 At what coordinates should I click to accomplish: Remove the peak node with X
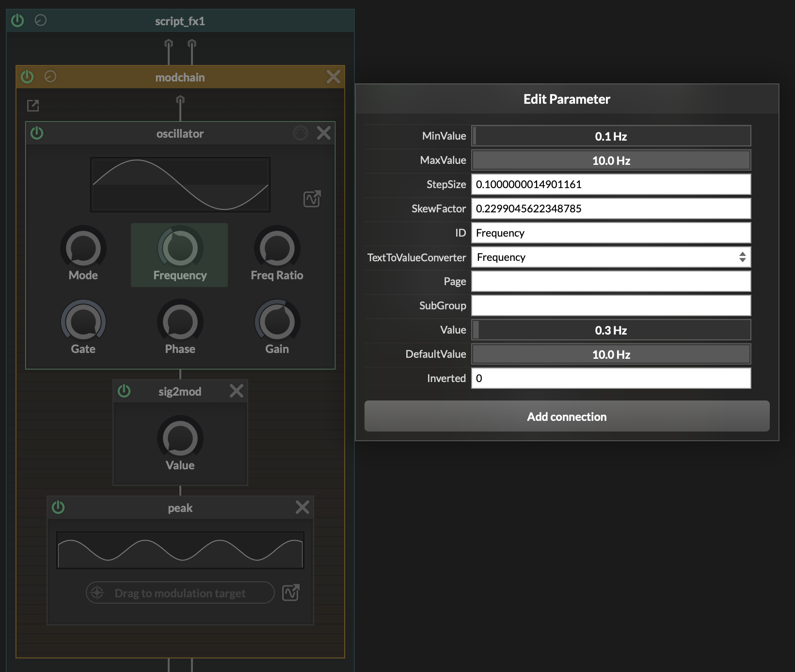(302, 507)
